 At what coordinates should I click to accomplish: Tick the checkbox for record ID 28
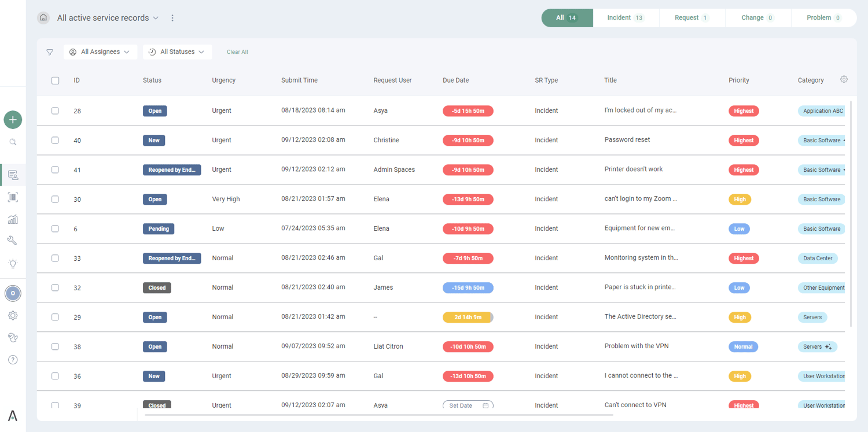tap(55, 110)
